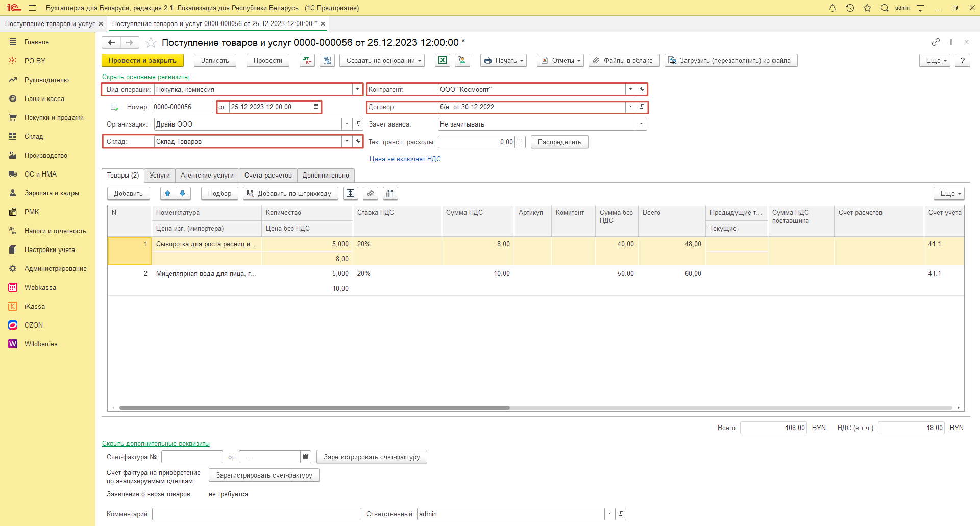Image resolution: width=980 pixels, height=526 pixels.
Task: Open Файлы в облаке button
Action: pos(624,60)
